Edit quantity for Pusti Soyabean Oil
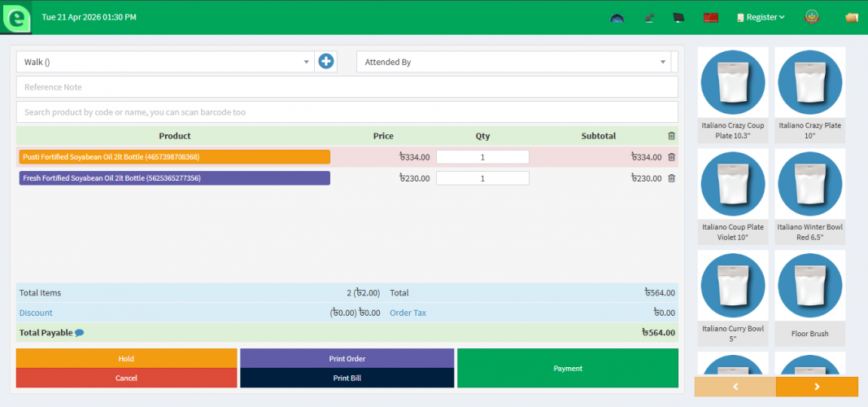The height and width of the screenshot is (407, 868). point(482,157)
